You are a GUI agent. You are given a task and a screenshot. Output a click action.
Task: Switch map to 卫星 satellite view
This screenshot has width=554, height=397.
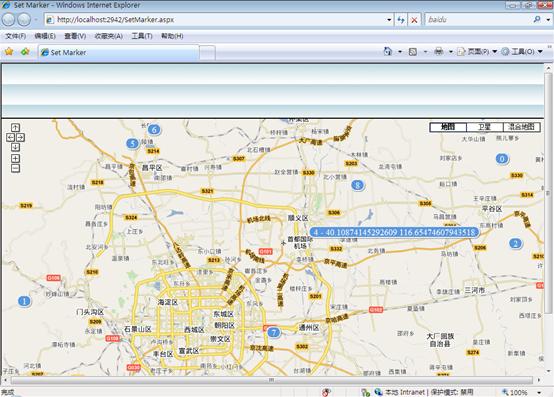click(485, 127)
